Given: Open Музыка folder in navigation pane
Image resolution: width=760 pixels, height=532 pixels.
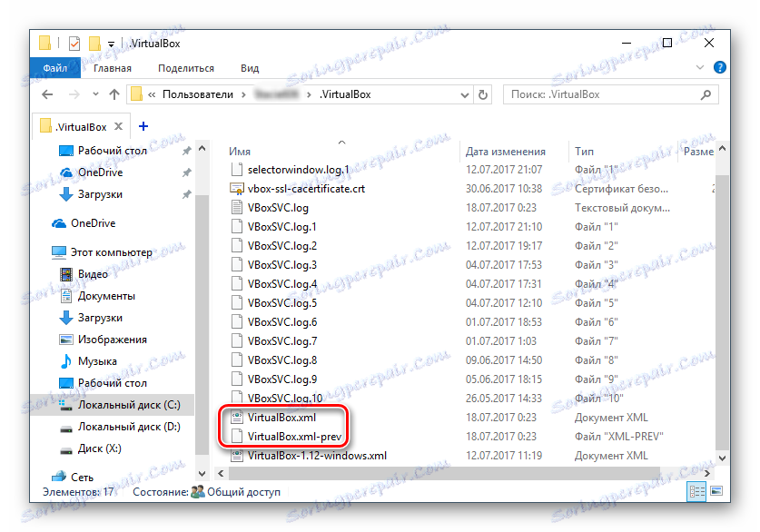Looking at the screenshot, I should point(97,361).
